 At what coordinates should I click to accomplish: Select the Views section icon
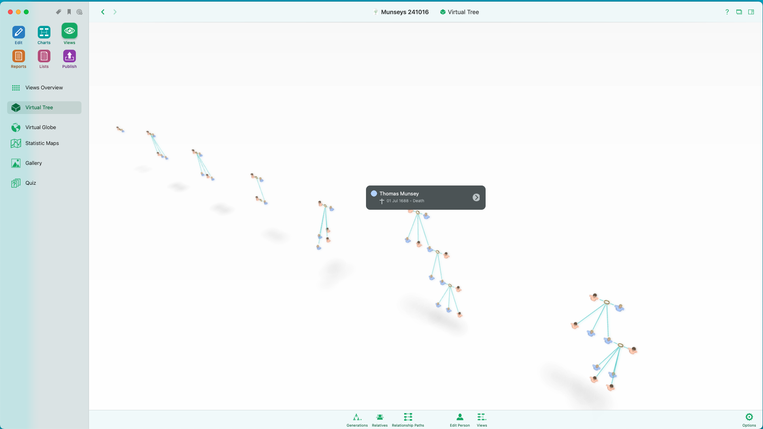click(x=69, y=31)
